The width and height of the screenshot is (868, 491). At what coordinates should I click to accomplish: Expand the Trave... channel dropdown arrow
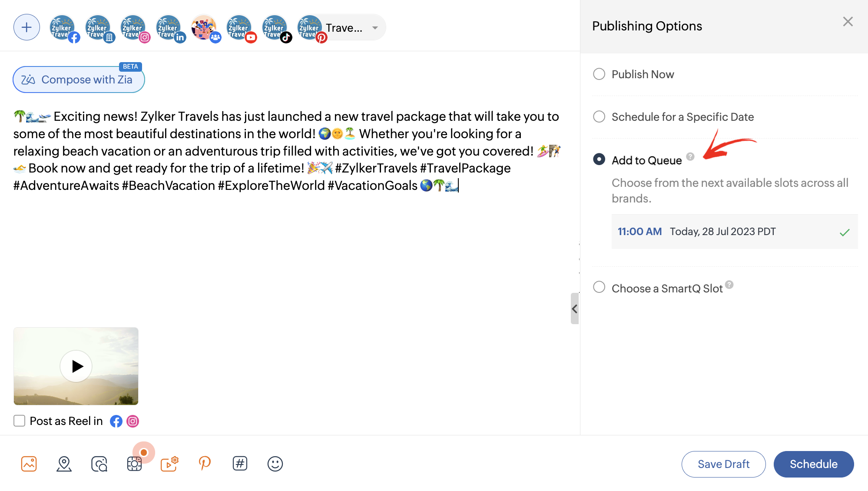pos(375,28)
